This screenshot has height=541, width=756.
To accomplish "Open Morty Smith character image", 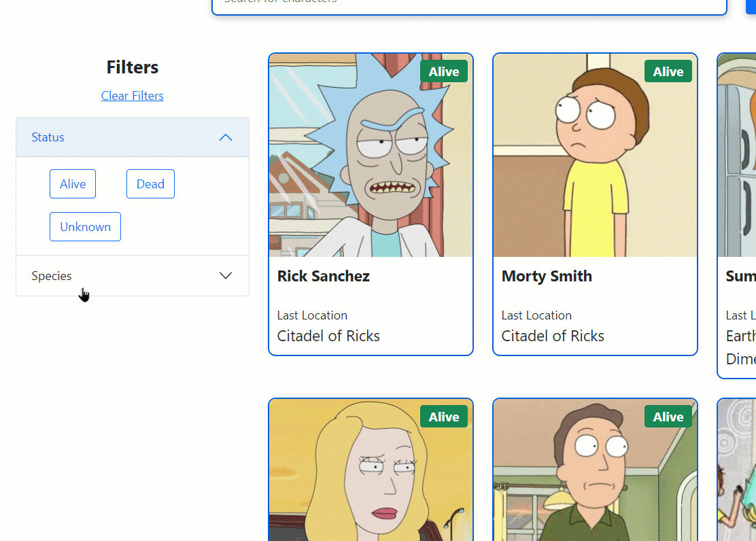I will pos(595,155).
